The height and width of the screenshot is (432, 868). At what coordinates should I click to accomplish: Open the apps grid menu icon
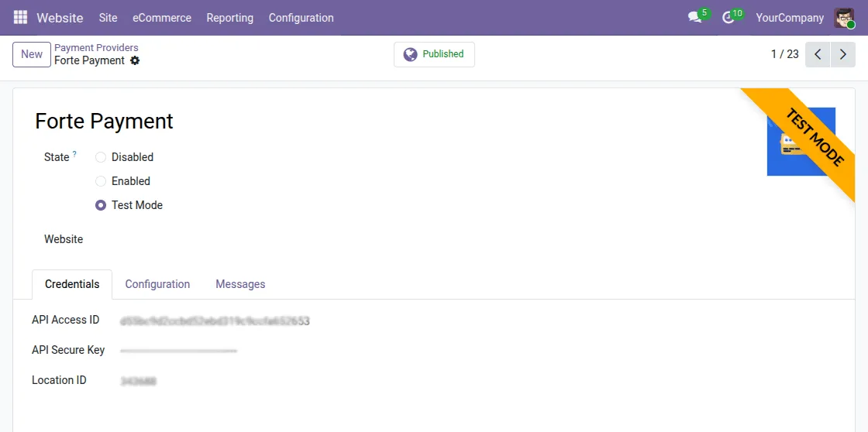pyautogui.click(x=20, y=17)
